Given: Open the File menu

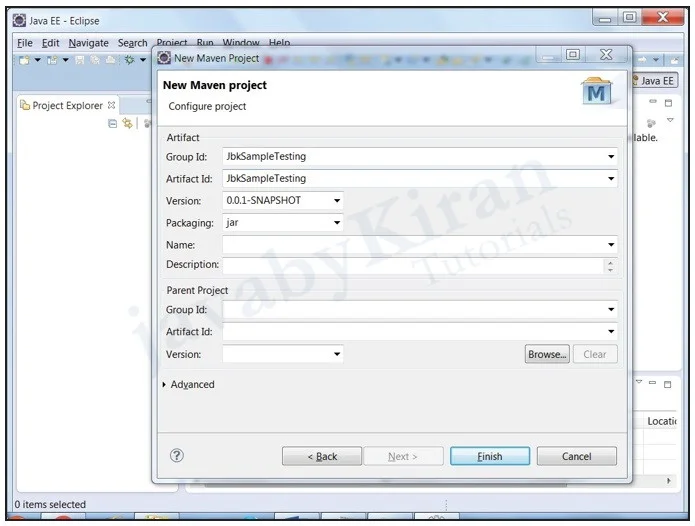Looking at the screenshot, I should point(25,43).
